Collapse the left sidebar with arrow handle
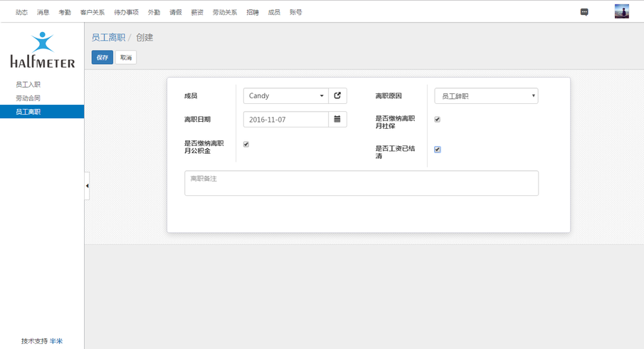644x349 pixels. click(87, 186)
